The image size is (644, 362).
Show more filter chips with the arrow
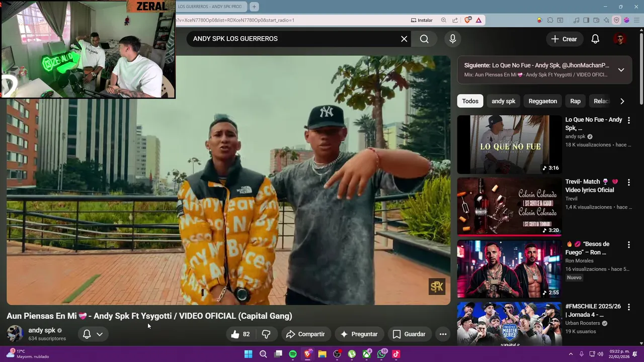point(622,101)
